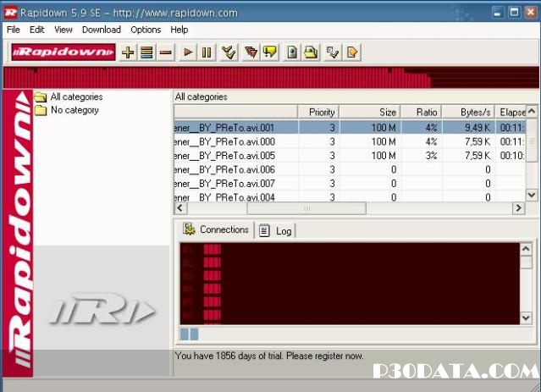Open the Download menu
The height and width of the screenshot is (392, 541).
coord(102,30)
